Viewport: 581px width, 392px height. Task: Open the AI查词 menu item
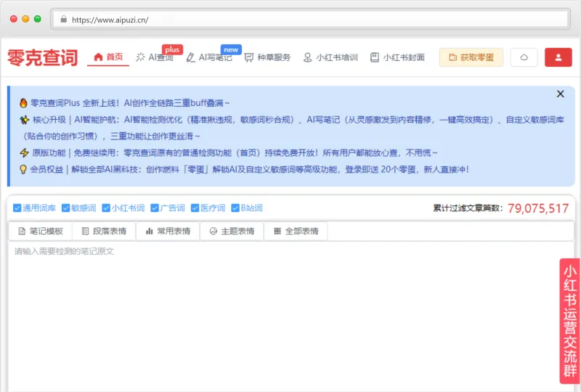pos(155,57)
